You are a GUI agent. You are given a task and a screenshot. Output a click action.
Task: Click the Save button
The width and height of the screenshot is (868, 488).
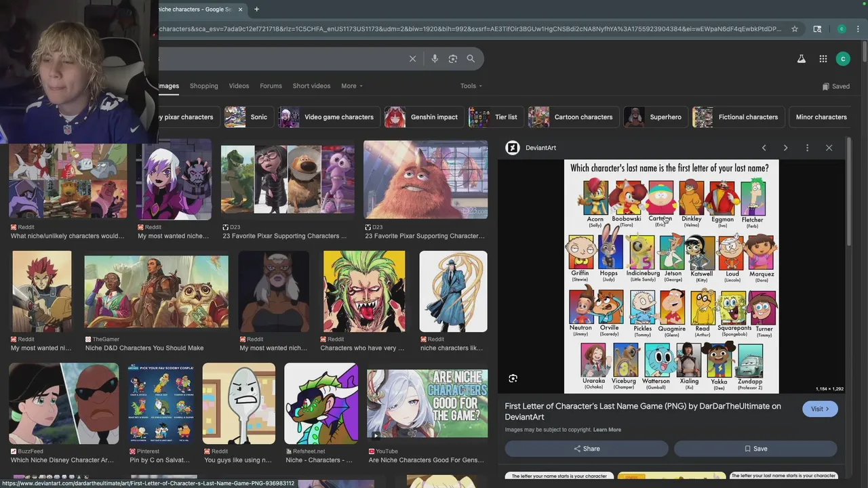[755, 449]
